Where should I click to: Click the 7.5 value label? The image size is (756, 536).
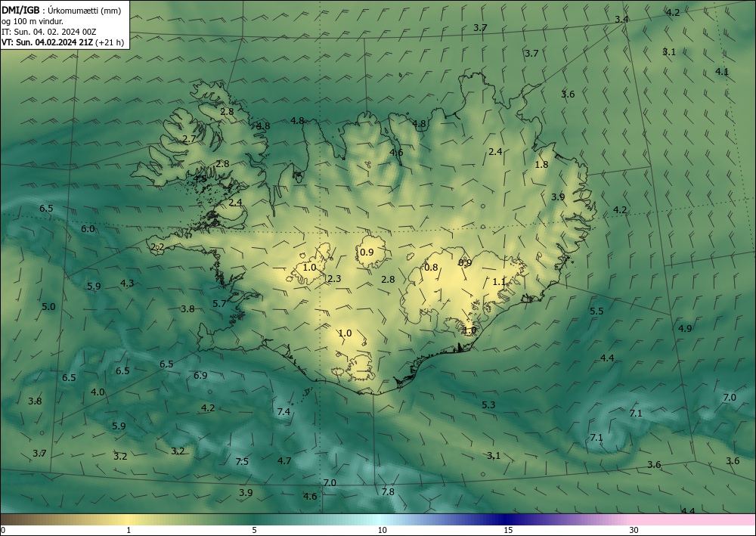242,461
